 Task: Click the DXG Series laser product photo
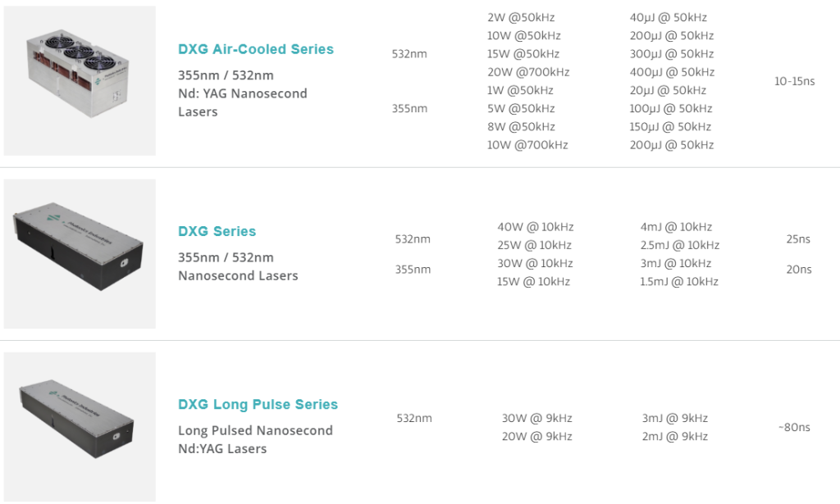[80, 253]
